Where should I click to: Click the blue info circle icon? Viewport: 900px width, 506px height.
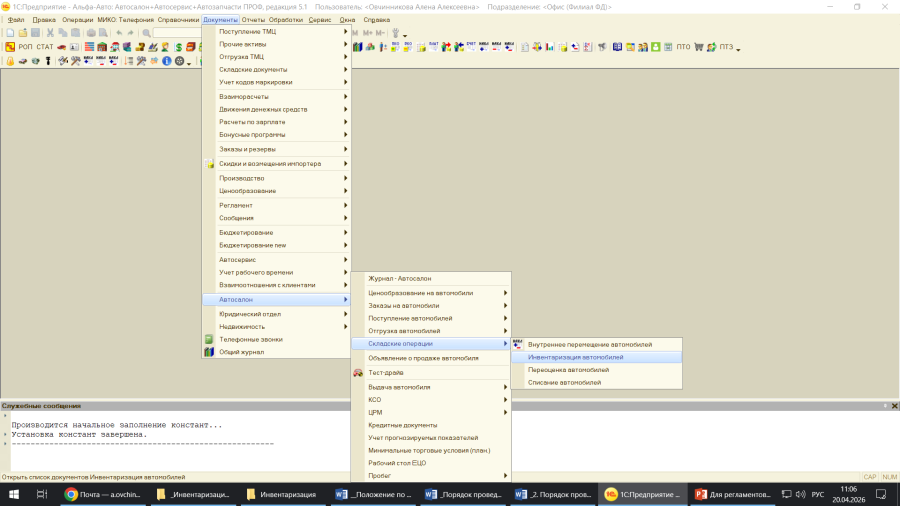166,61
